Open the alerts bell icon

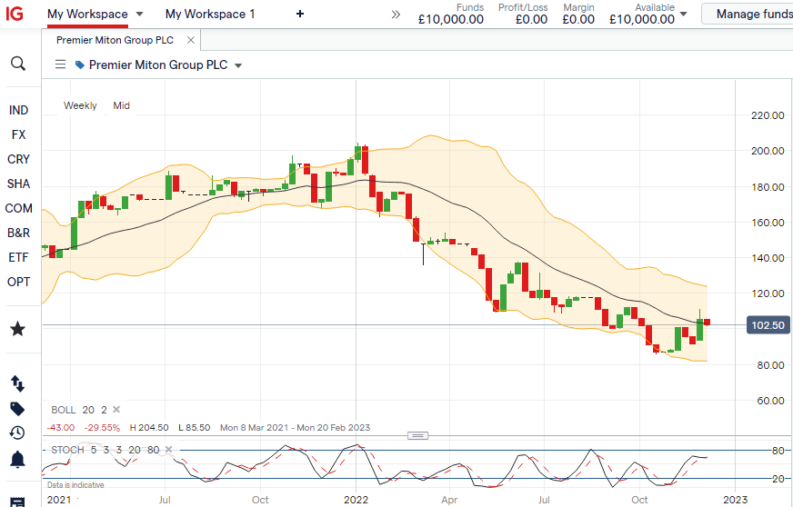pyautogui.click(x=18, y=459)
